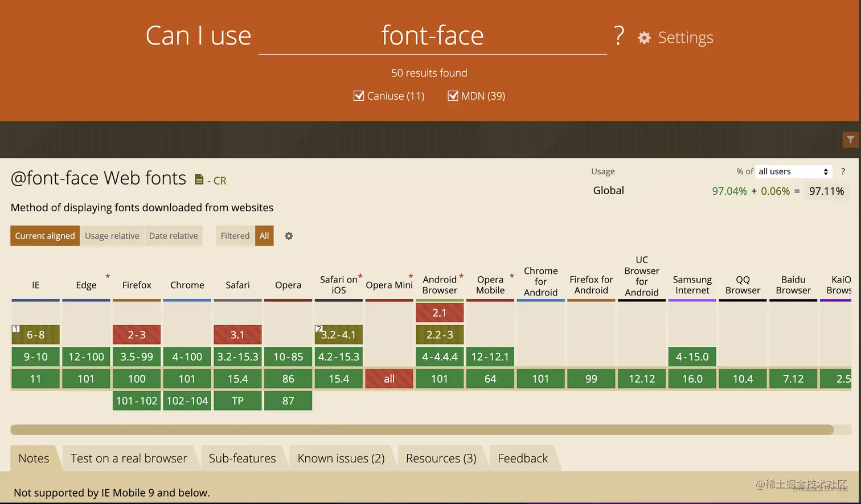Click the Chrome 4-100 cell
Image resolution: width=861 pixels, height=504 pixels.
click(187, 357)
